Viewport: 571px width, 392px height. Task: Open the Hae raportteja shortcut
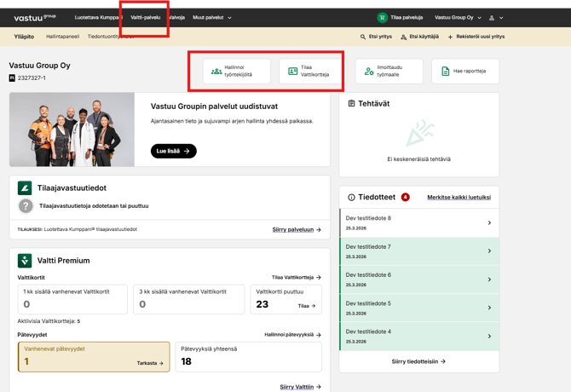pyautogui.click(x=465, y=71)
